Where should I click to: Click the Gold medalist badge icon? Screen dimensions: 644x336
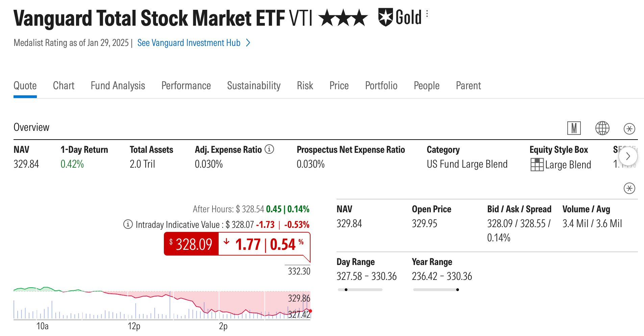[385, 17]
